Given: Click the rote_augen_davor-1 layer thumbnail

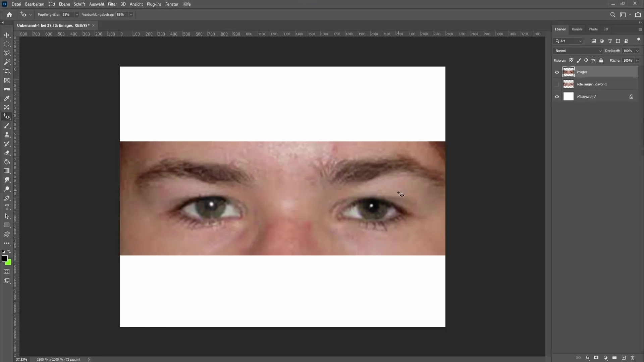Looking at the screenshot, I should click(x=569, y=84).
